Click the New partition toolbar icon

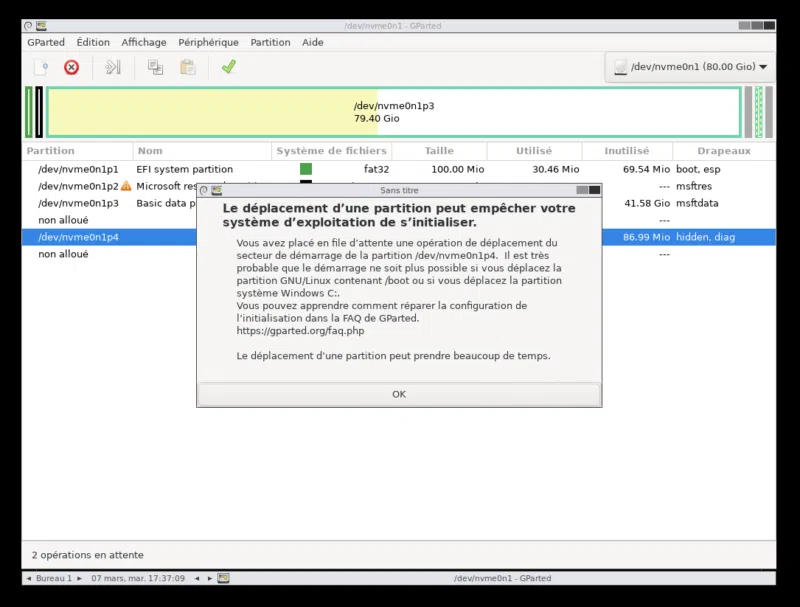40,67
